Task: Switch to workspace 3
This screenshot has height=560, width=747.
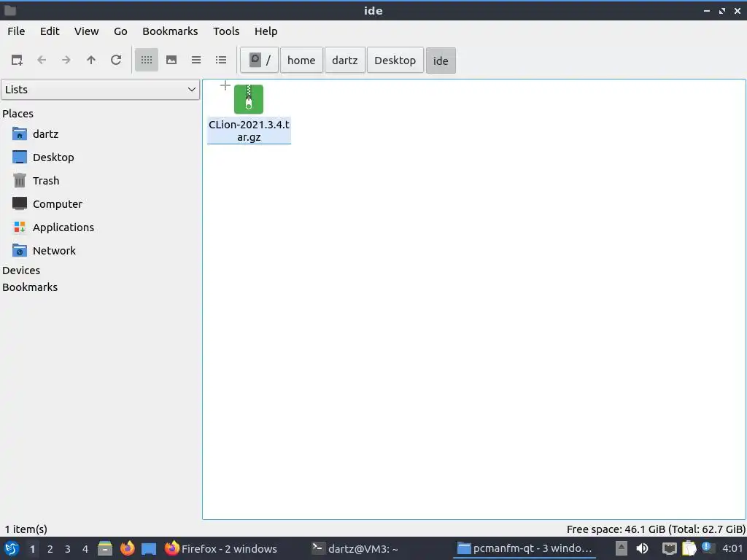Action: coord(68,549)
